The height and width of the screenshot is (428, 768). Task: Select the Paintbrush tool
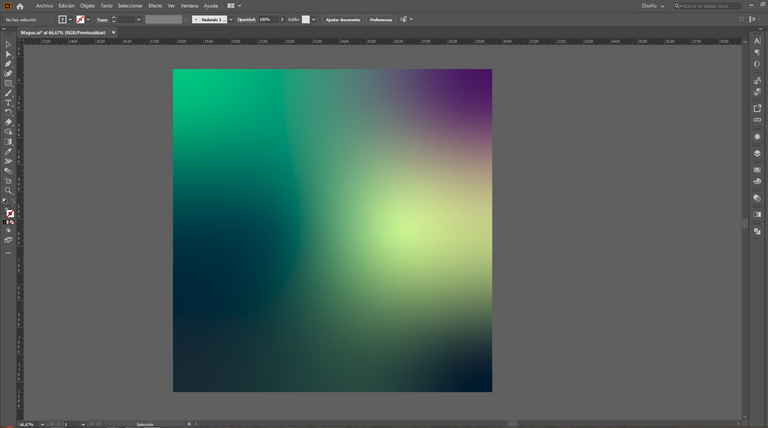point(8,94)
